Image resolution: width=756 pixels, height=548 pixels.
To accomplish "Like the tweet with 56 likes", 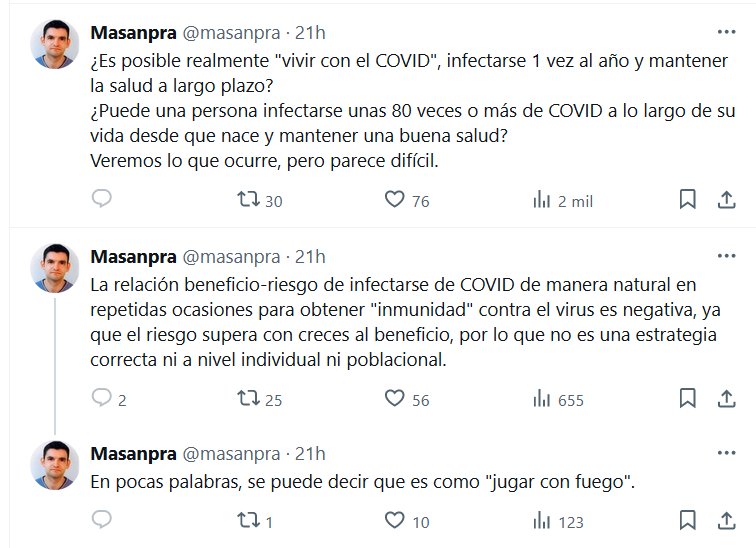I will [x=395, y=399].
